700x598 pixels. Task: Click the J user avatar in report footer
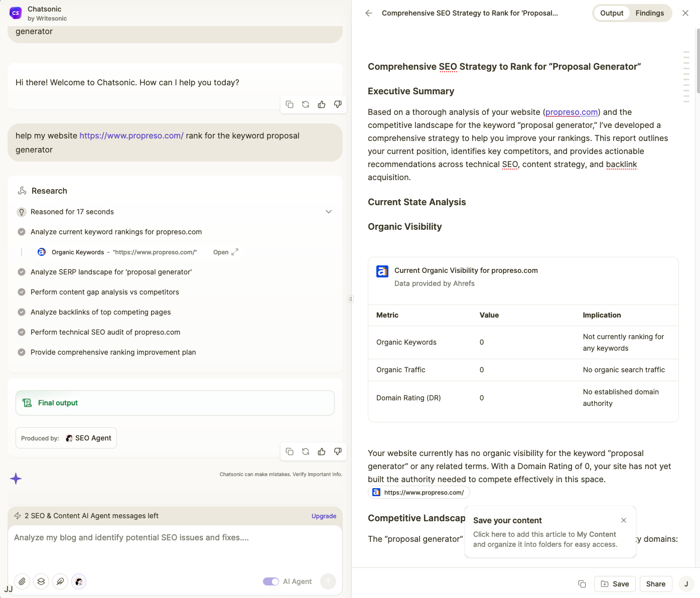pyautogui.click(x=686, y=584)
